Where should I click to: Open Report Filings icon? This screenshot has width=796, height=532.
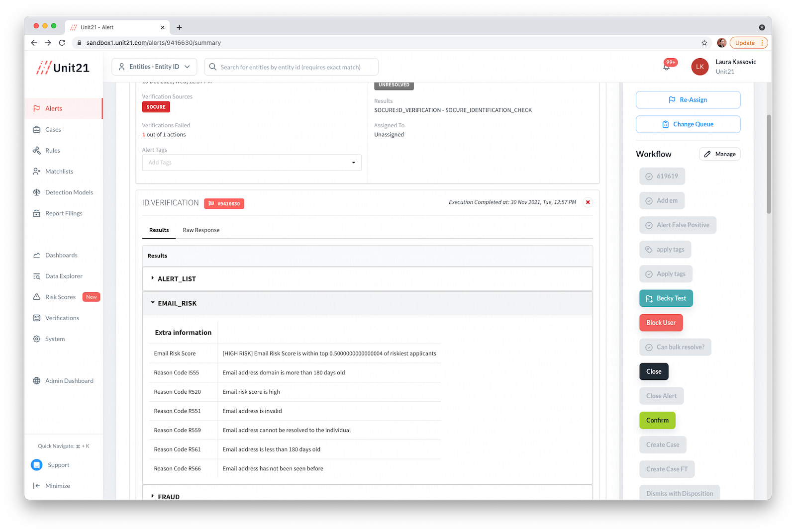[37, 213]
